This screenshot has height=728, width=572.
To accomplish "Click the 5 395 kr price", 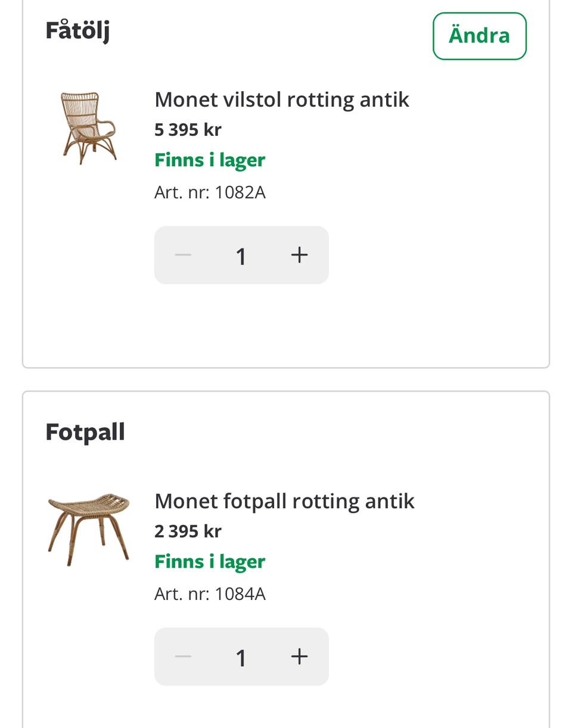I will (188, 130).
